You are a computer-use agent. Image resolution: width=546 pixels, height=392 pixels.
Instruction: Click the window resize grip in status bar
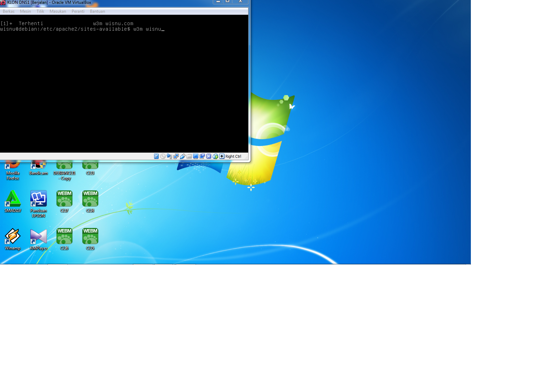tap(246, 157)
